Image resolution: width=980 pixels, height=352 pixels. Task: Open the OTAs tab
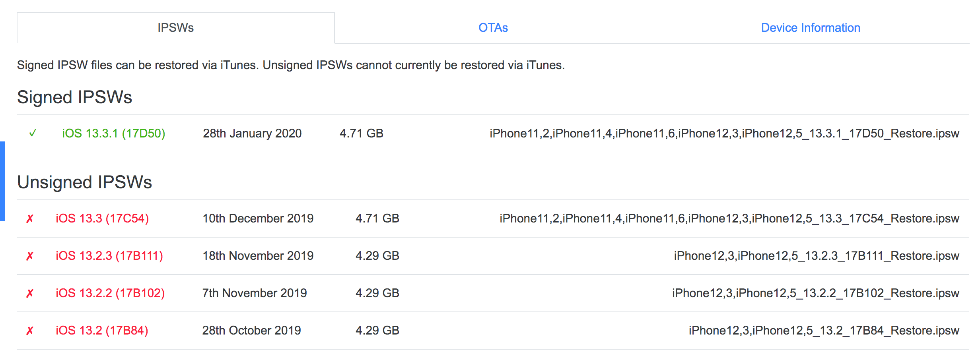pyautogui.click(x=493, y=28)
